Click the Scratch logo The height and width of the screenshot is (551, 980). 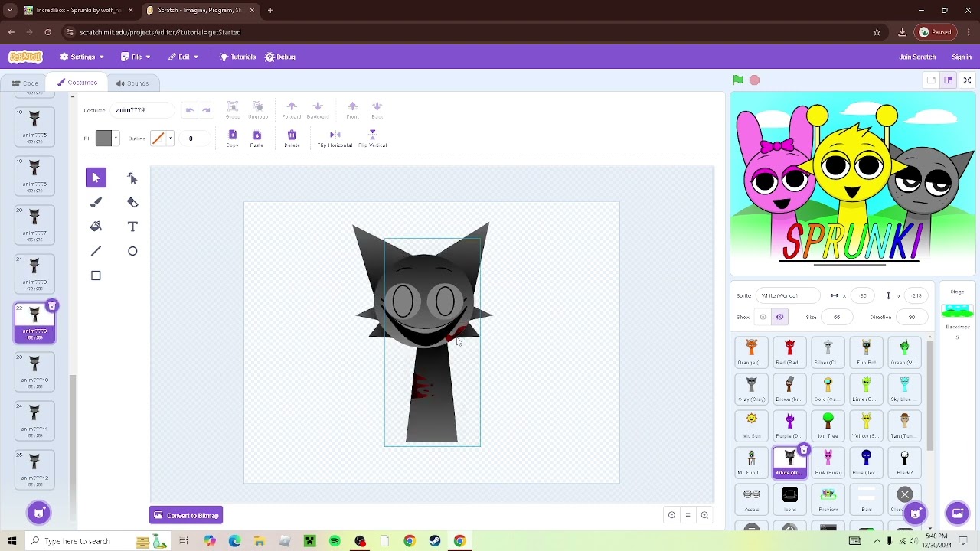point(25,57)
